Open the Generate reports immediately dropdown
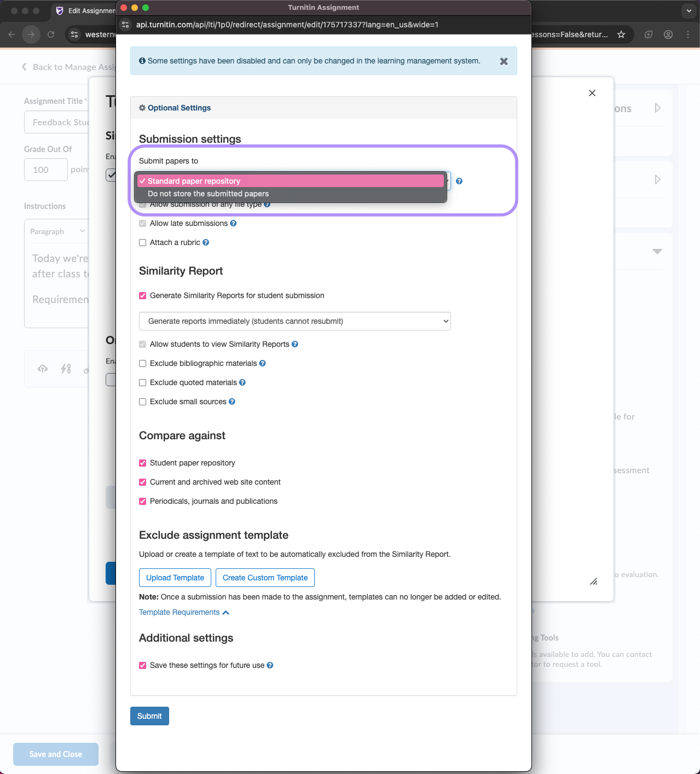The height and width of the screenshot is (774, 700). tap(294, 321)
